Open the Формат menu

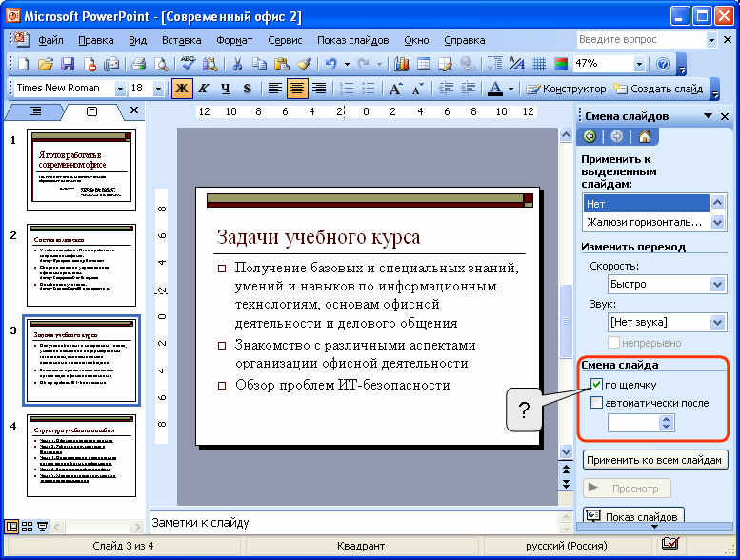(x=234, y=41)
